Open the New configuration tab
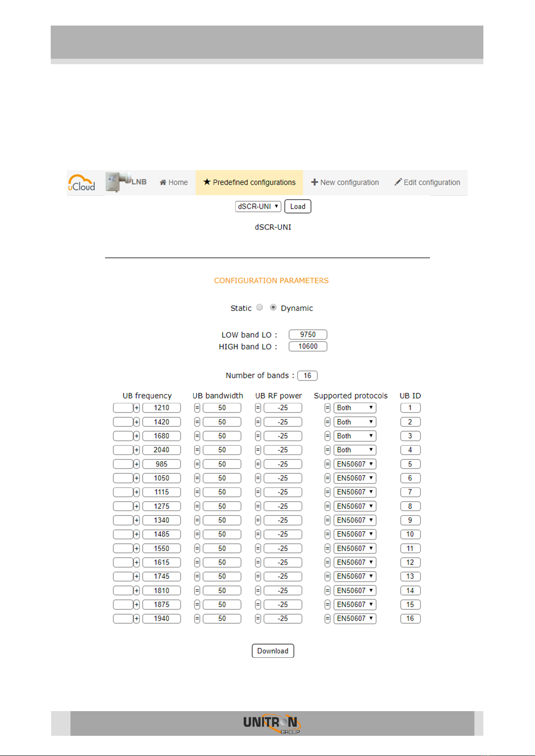This screenshot has width=535, height=756. tap(345, 183)
